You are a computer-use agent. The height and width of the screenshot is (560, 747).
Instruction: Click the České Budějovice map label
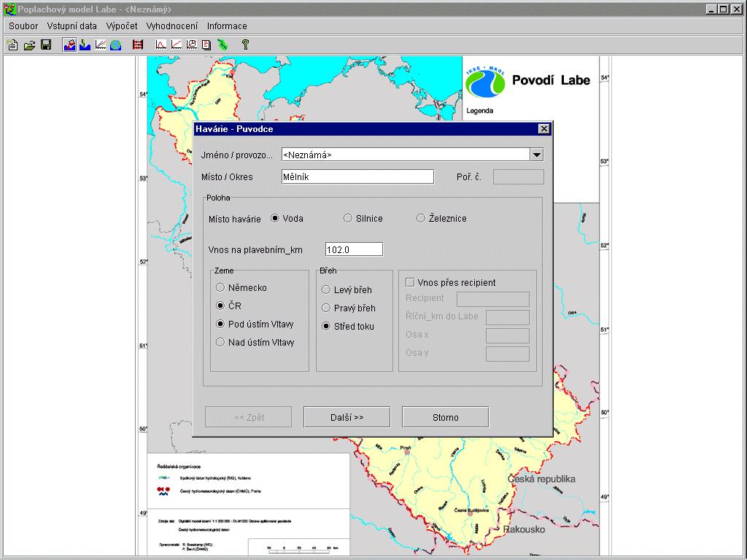(x=471, y=510)
